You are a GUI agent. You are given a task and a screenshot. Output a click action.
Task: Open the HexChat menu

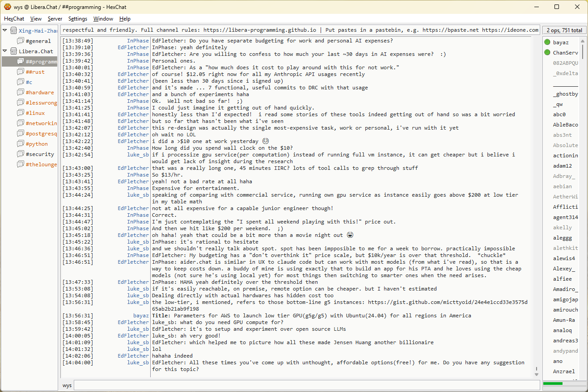(x=14, y=19)
